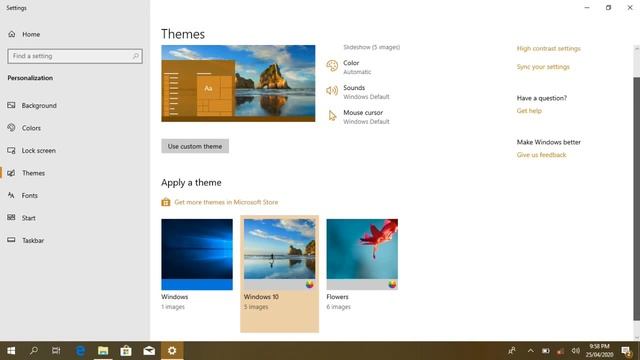
Task: Open the Windows Start menu
Action: [11, 351]
